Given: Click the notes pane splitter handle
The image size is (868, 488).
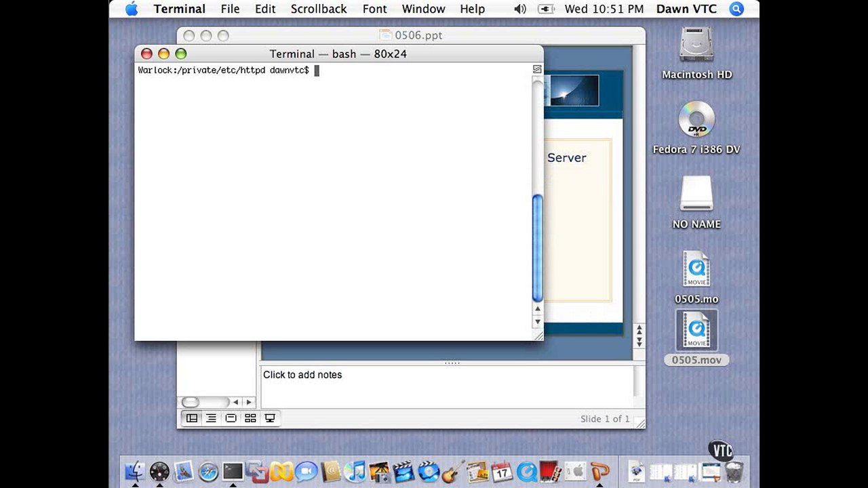Looking at the screenshot, I should [x=452, y=363].
